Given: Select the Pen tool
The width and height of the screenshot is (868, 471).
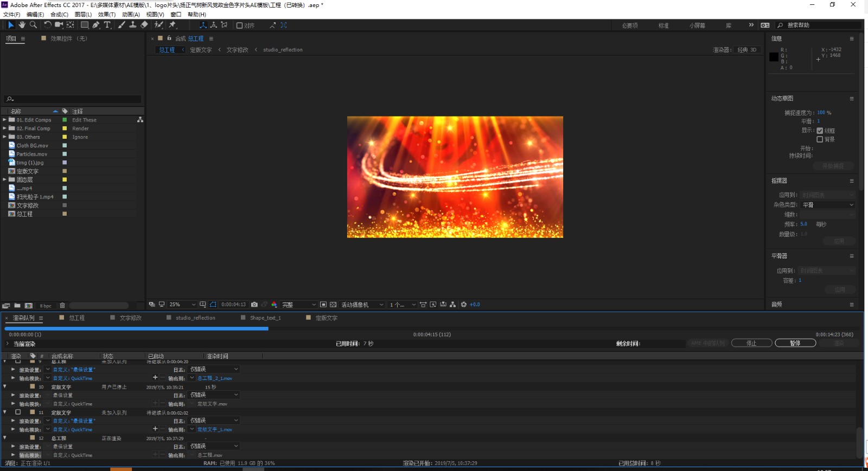Looking at the screenshot, I should pos(96,25).
